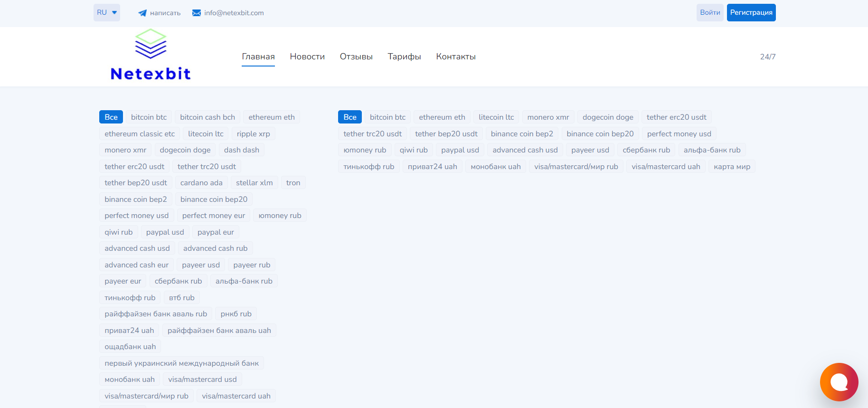
Task: Select bitcoin cash bch filter
Action: point(208,117)
